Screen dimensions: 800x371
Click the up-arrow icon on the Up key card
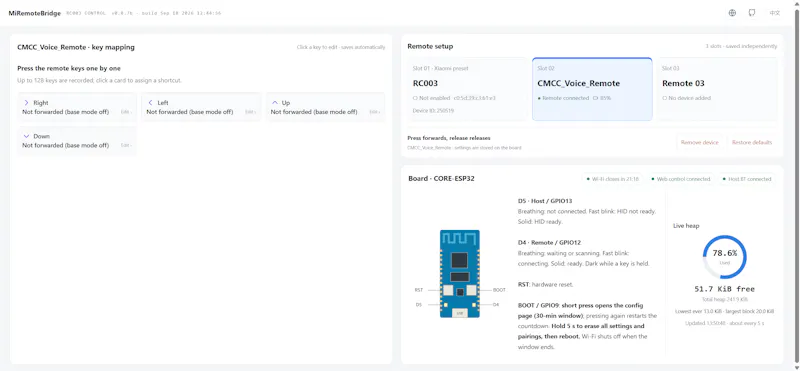pyautogui.click(x=275, y=103)
